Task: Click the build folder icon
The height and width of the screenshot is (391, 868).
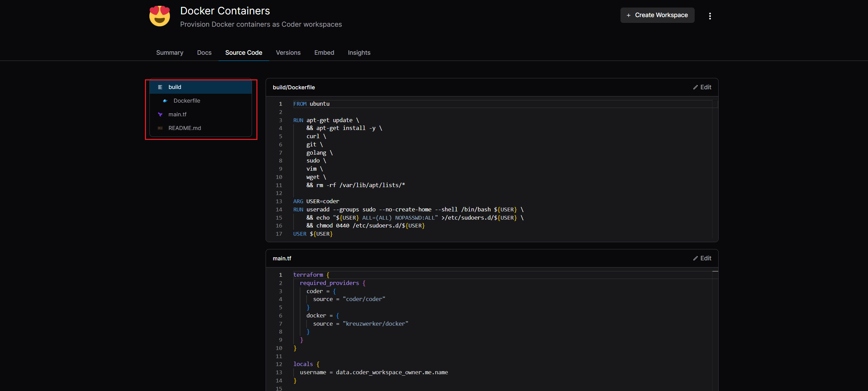Action: click(x=160, y=87)
